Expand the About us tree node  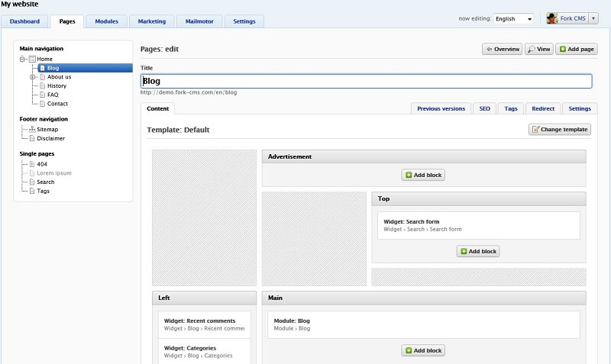pos(33,77)
